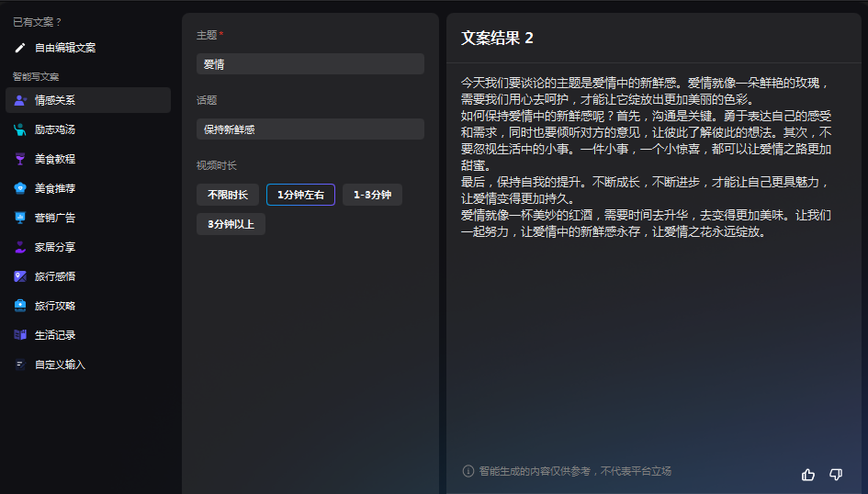868x494 pixels.
Task: Click the 智能写文案 section label
Action: pyautogui.click(x=36, y=76)
